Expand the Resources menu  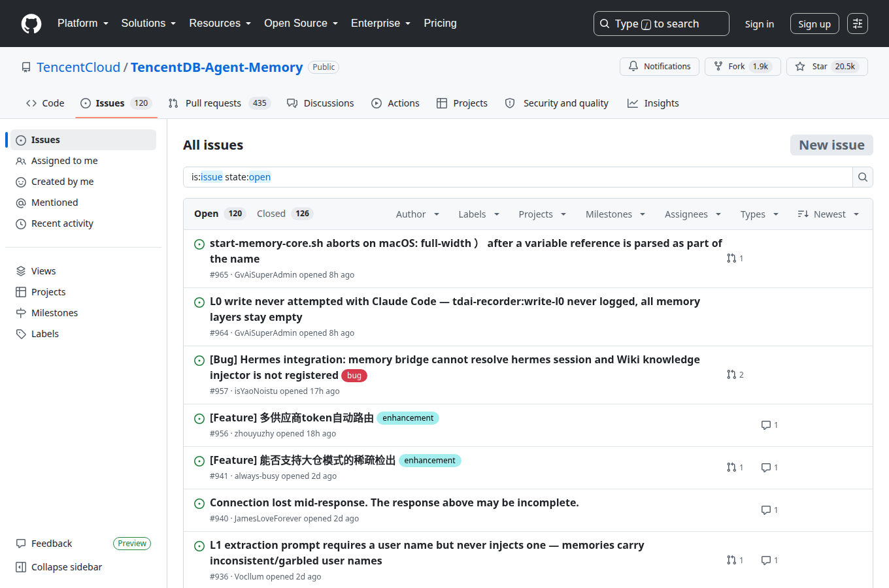click(x=220, y=24)
